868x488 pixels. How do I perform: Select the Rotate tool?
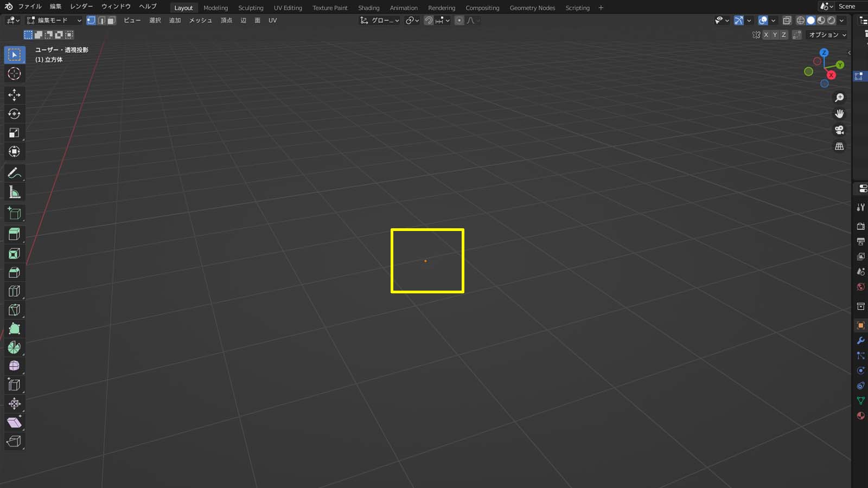(15, 114)
